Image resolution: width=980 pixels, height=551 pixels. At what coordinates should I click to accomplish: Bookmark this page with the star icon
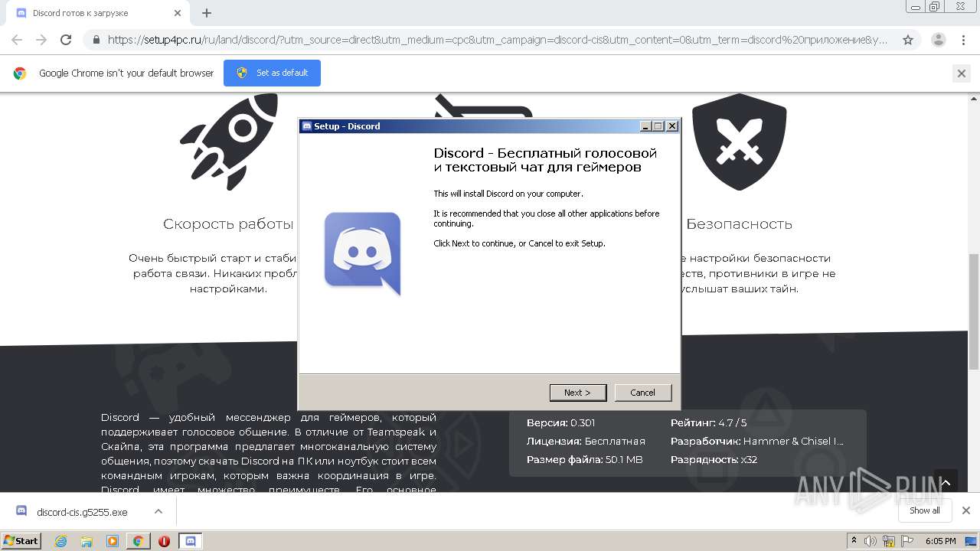click(x=908, y=40)
